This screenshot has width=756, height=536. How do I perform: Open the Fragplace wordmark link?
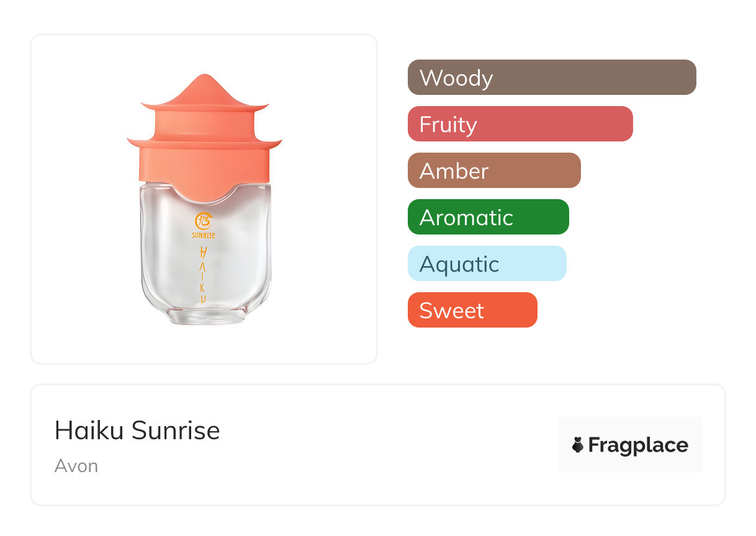[x=638, y=445]
